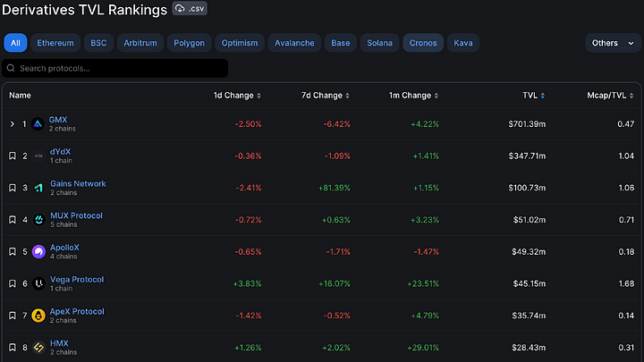The height and width of the screenshot is (362, 644).
Task: Download the rankings as .csv
Action: pyautogui.click(x=190, y=9)
